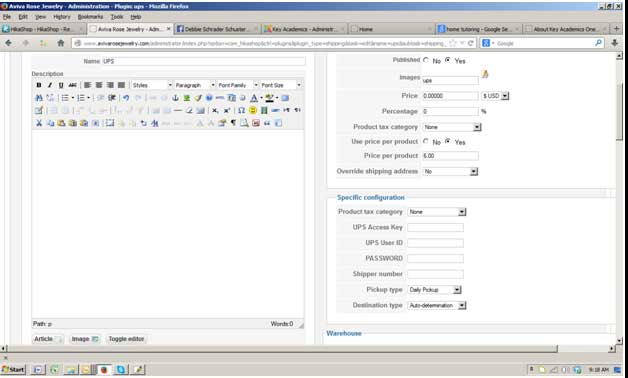Open Font Family dropdown in editor
This screenshot has width=628, height=378.
click(x=238, y=85)
